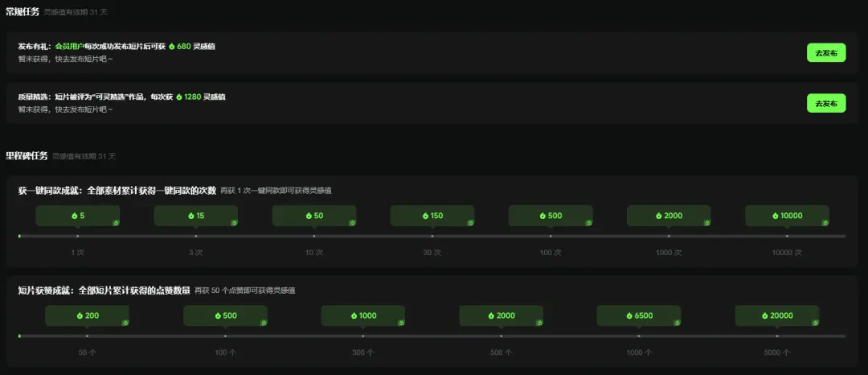Click the 300 个 likes milestone marker
Screen dimensions: 868x375
click(363, 336)
